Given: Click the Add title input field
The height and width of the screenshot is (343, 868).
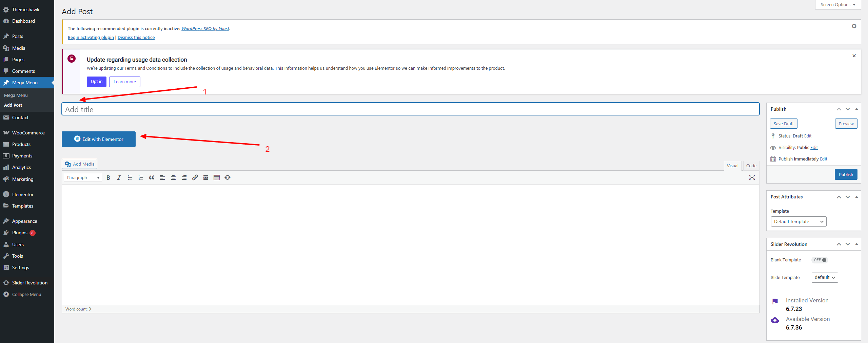Looking at the screenshot, I should pos(410,109).
